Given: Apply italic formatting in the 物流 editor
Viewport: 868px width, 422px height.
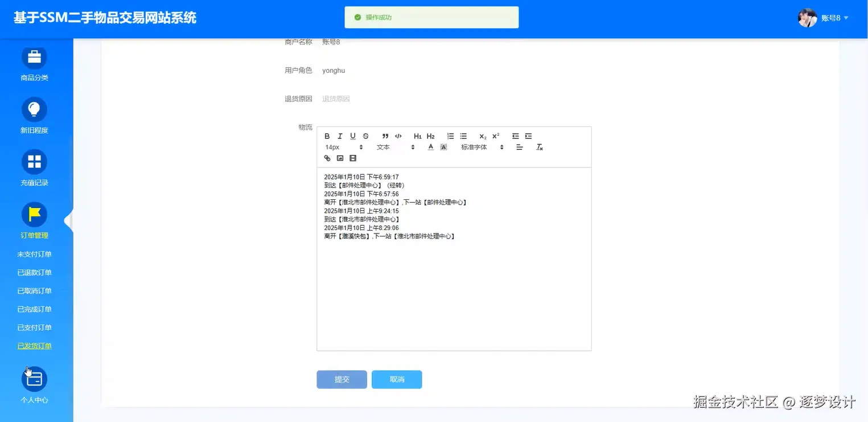Looking at the screenshot, I should click(340, 136).
